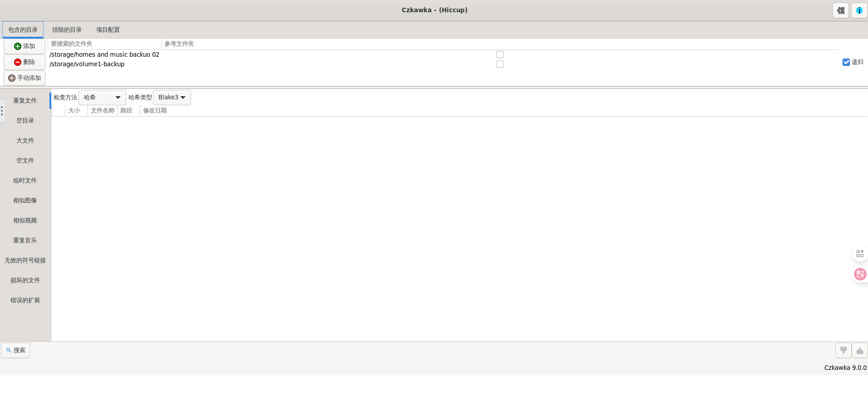The image size is (868, 418).
Task: Click the 参考文件夹 column header
Action: 500,44
